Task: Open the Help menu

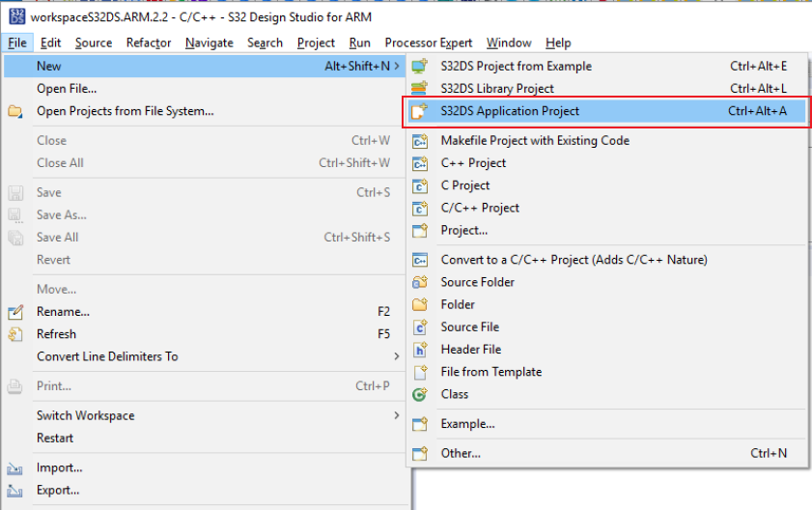Action: point(558,42)
